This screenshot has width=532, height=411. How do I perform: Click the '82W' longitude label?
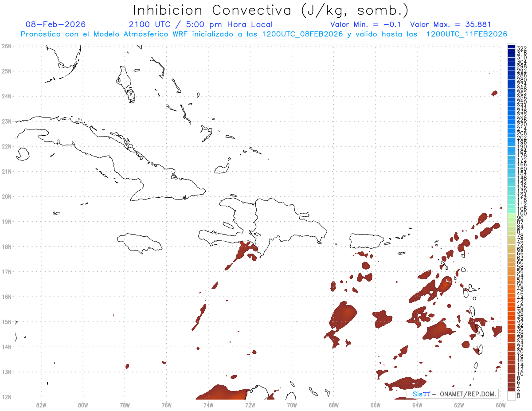coord(41,405)
